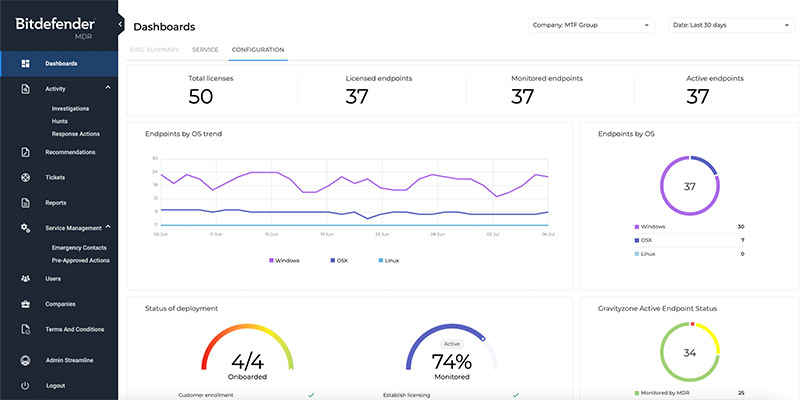Viewport: 800px width, 400px height.
Task: Go to Recommendations page
Action: point(70,152)
